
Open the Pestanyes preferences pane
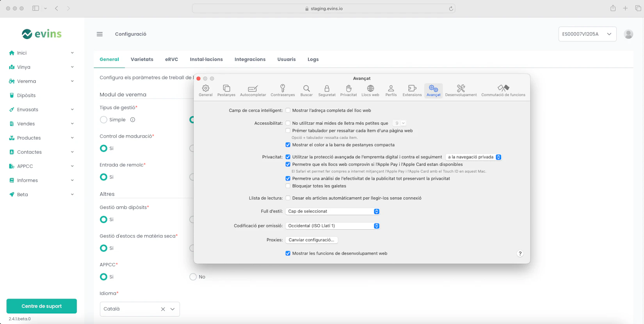(226, 90)
